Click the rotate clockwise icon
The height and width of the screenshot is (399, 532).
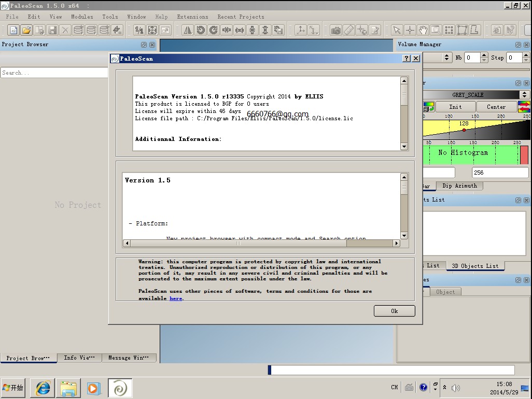pyautogui.click(x=214, y=30)
